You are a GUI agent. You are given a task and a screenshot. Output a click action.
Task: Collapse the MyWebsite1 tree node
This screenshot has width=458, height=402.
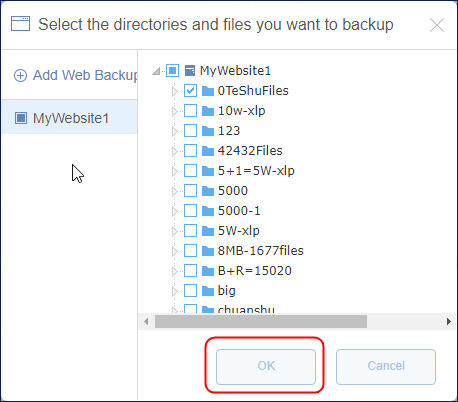[156, 71]
